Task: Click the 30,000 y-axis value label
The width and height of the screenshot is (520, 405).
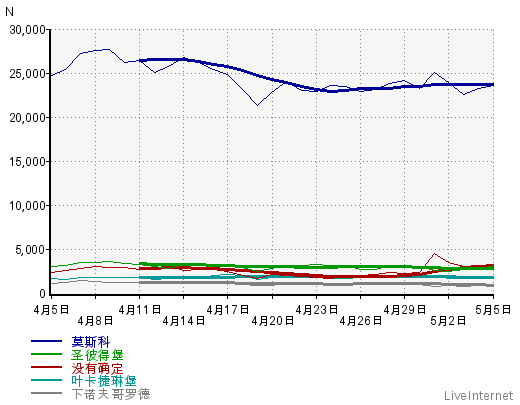Action: (x=27, y=30)
